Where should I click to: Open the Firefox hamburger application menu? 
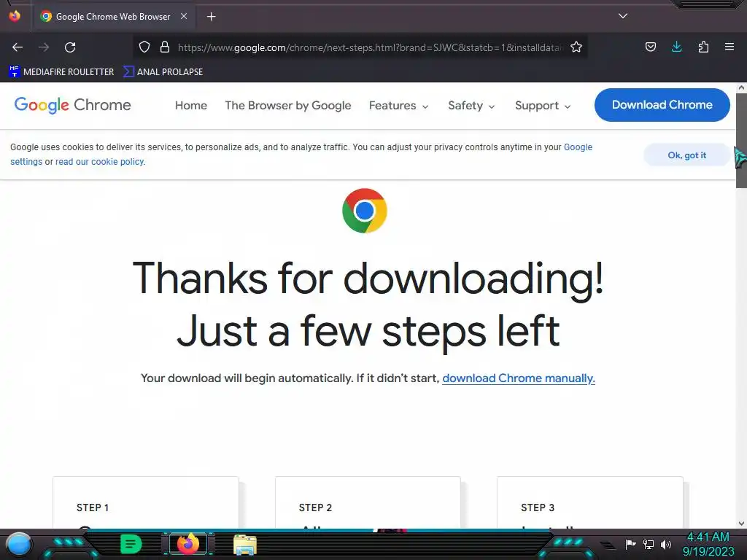point(729,47)
